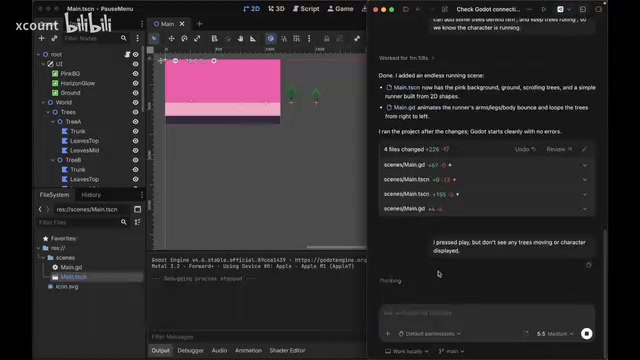The height and width of the screenshot is (360, 640).
Task: Open the History dock tab
Action: [x=91, y=195]
